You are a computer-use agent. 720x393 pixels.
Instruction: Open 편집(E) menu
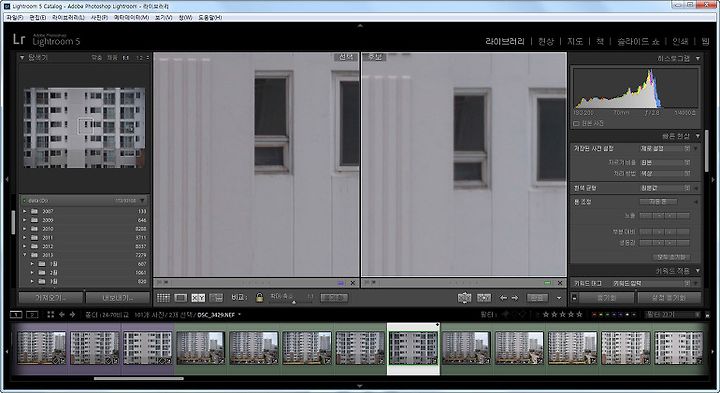38,17
